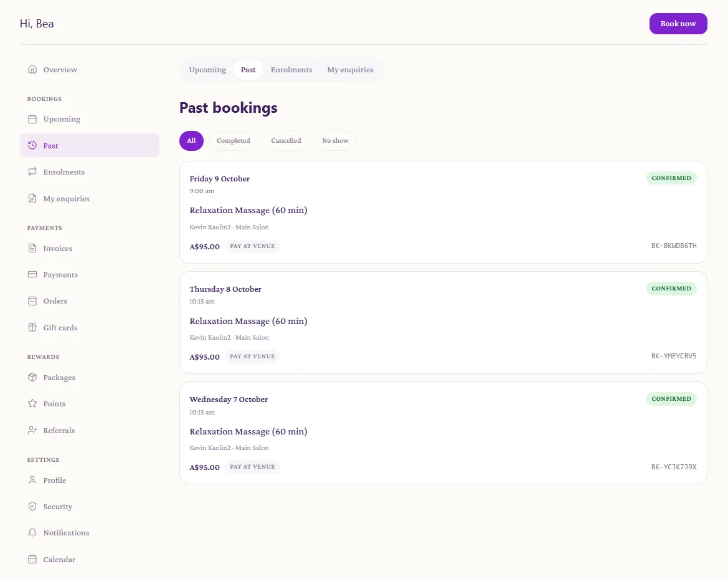This screenshot has width=728, height=579.
Task: Click the Packages box icon
Action: (x=32, y=377)
